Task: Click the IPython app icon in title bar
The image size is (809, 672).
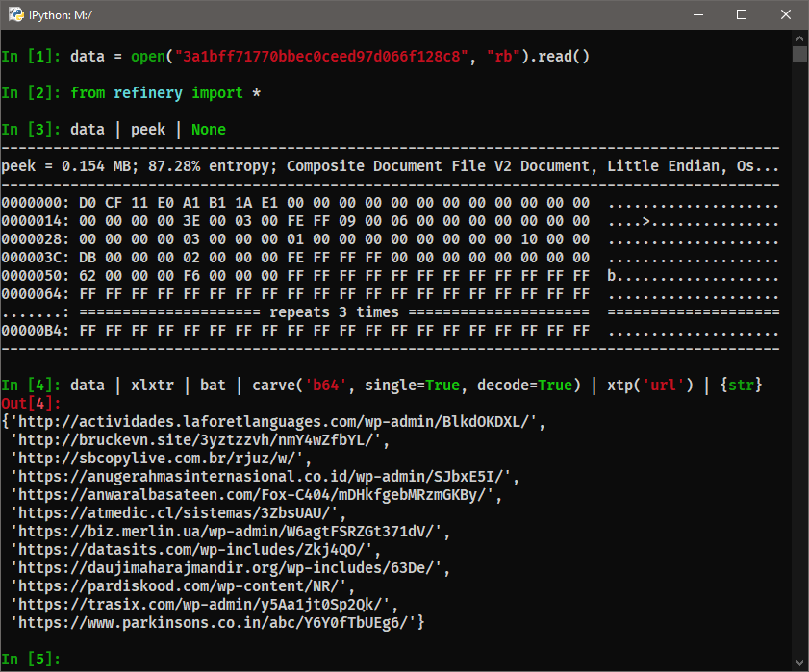Action: (x=16, y=14)
